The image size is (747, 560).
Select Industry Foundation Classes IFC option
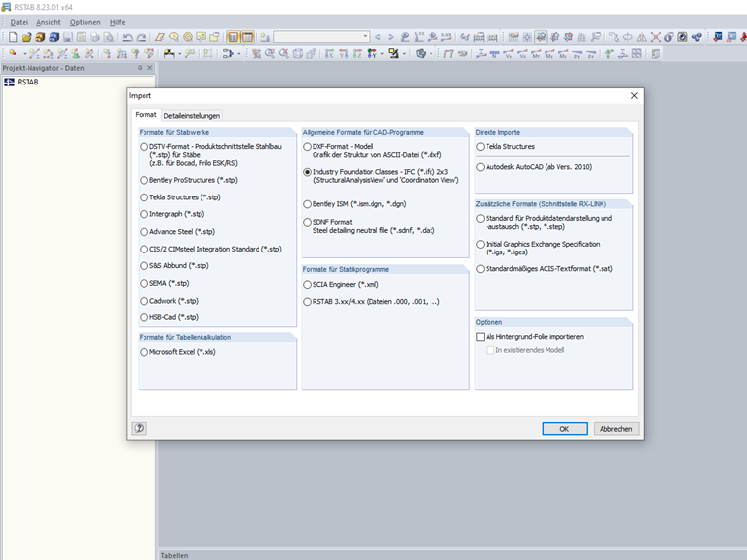pyautogui.click(x=308, y=172)
